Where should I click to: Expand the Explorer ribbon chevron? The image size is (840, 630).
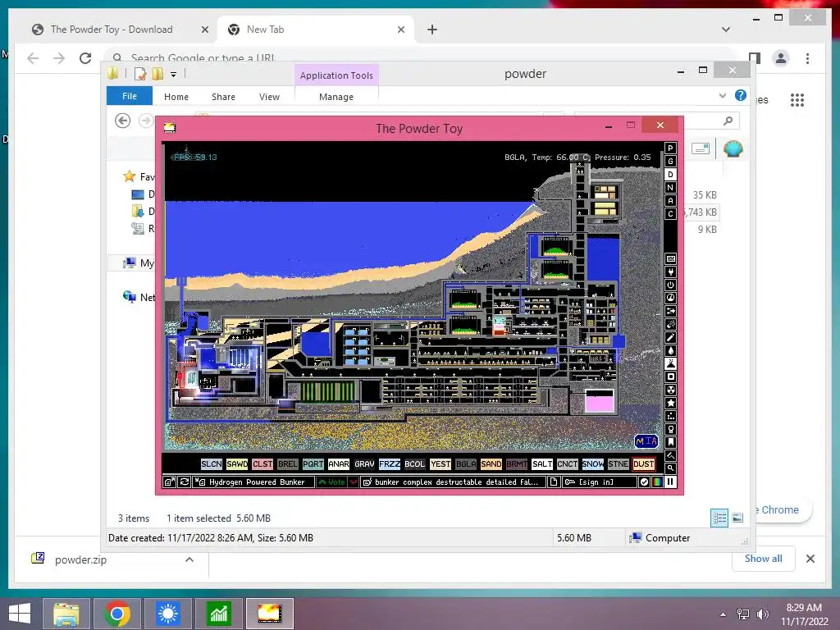[x=722, y=96]
